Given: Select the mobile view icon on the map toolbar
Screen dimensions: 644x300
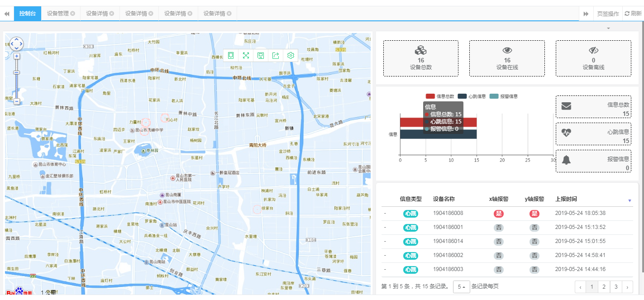Looking at the screenshot, I should point(231,55).
